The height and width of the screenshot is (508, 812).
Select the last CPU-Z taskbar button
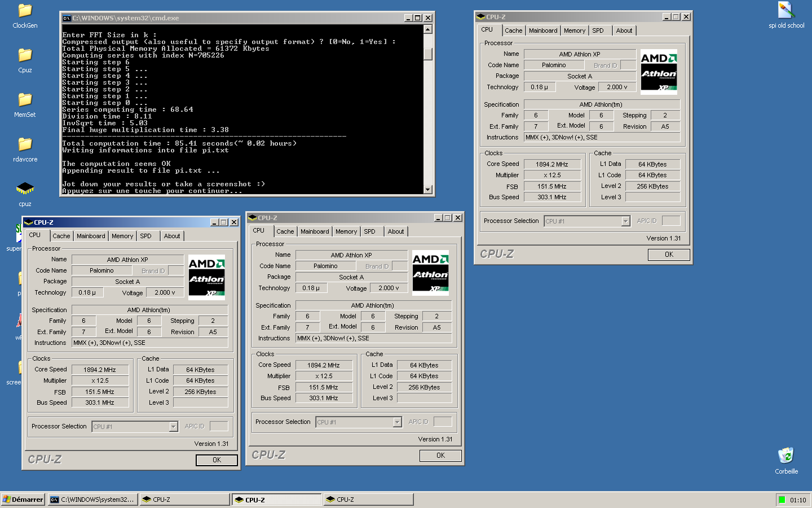pyautogui.click(x=368, y=500)
